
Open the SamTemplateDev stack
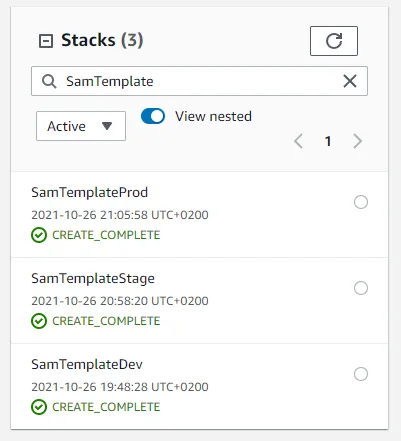click(x=87, y=364)
